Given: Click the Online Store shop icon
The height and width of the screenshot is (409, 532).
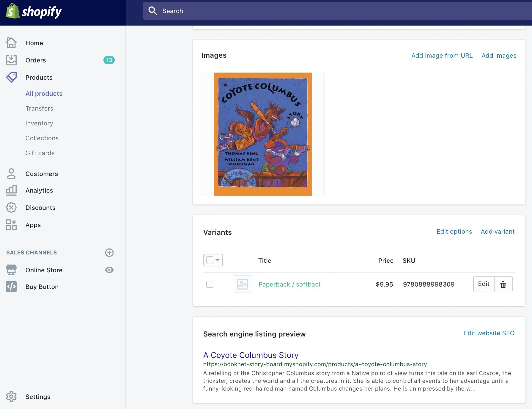Looking at the screenshot, I should pyautogui.click(x=11, y=270).
